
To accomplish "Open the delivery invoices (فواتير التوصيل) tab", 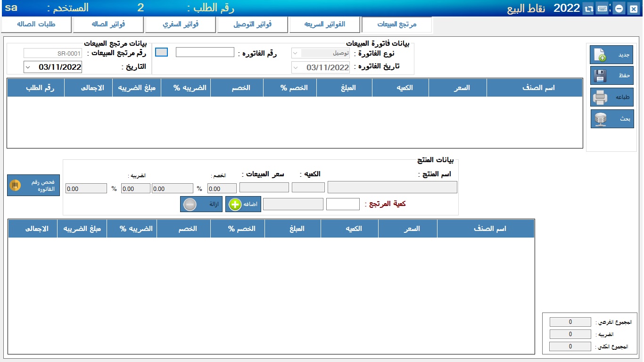I will 252,25.
